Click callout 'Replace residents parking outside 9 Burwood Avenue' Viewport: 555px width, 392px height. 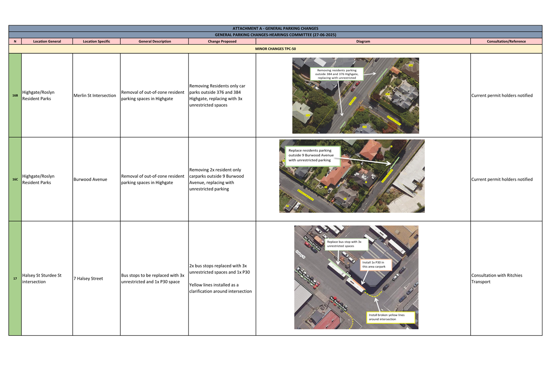tap(313, 156)
